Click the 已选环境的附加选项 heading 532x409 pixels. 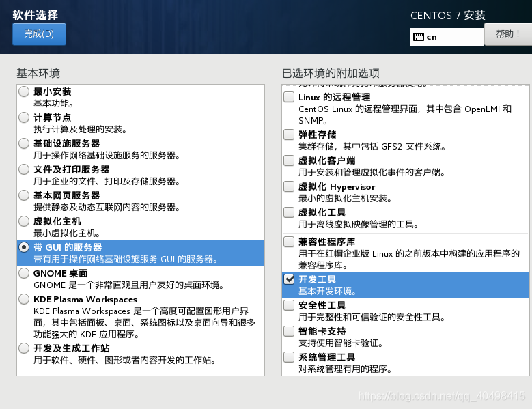point(331,73)
